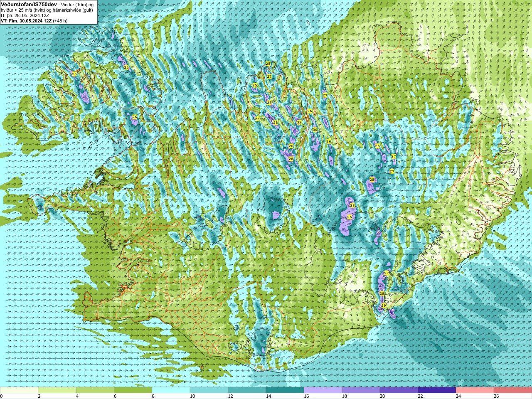Click the "24" tick label on the color scale
Screen dimensions: 532x399
pos(458,396)
